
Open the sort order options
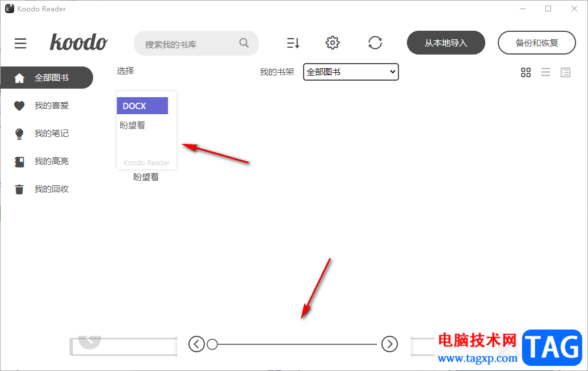[x=293, y=43]
